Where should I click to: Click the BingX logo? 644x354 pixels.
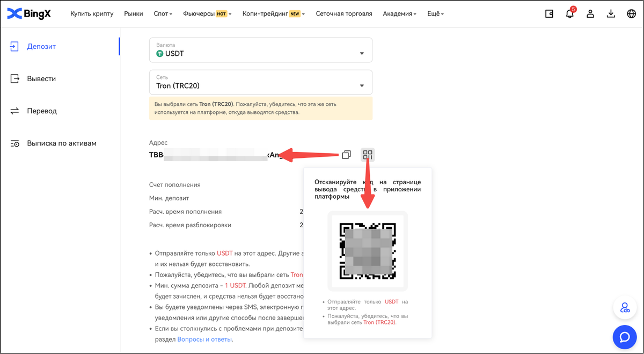30,13
